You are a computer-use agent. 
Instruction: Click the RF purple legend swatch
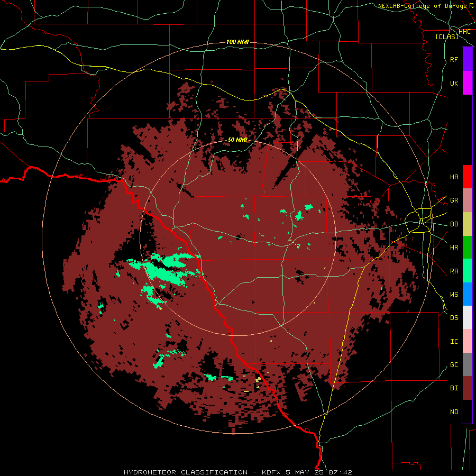click(x=467, y=59)
